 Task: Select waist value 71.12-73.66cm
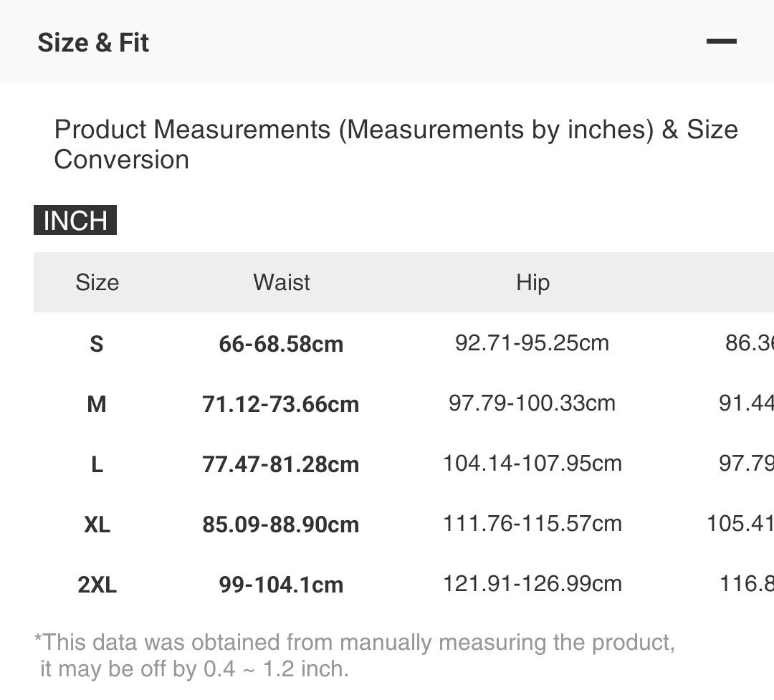tap(281, 405)
